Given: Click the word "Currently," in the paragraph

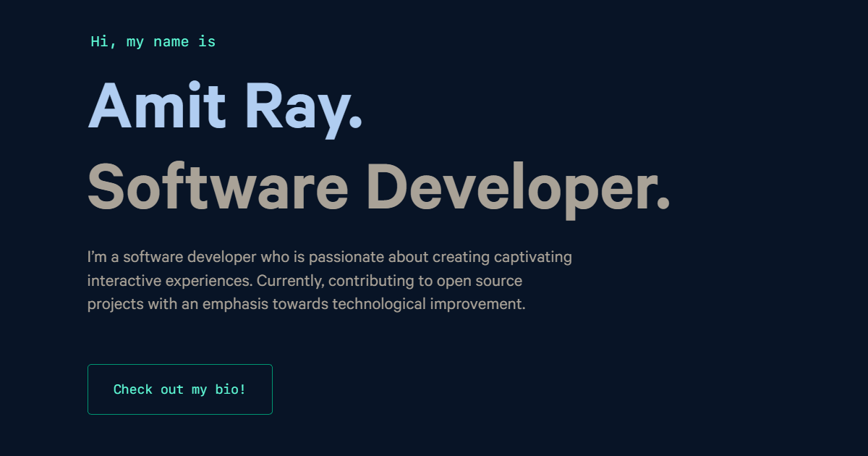Looking at the screenshot, I should click(x=291, y=281).
